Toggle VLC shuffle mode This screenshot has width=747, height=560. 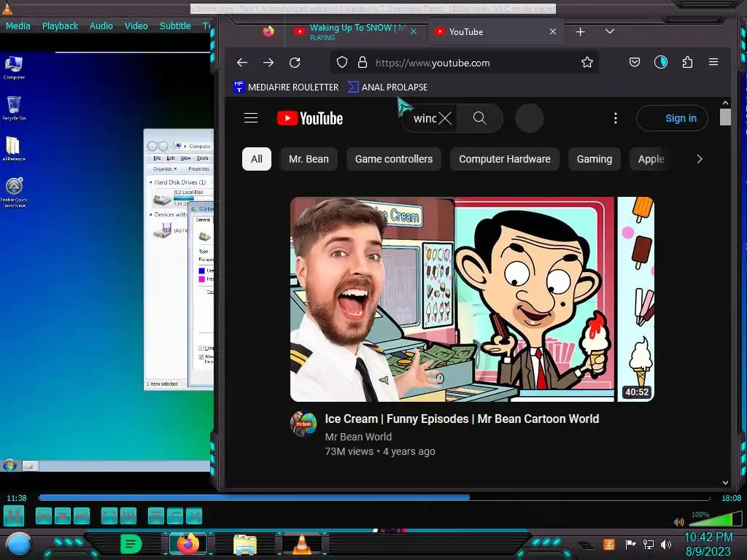194,516
